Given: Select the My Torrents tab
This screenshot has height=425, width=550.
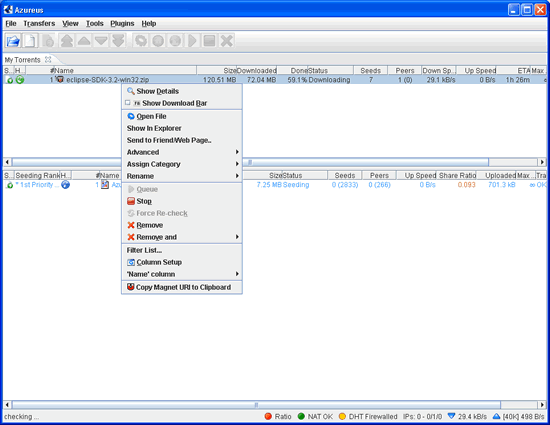Looking at the screenshot, I should pyautogui.click(x=22, y=60).
